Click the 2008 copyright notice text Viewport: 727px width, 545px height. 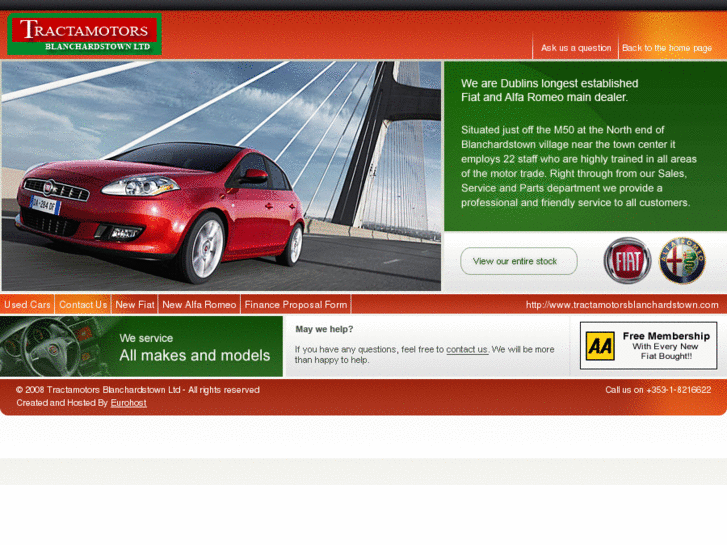(138, 390)
